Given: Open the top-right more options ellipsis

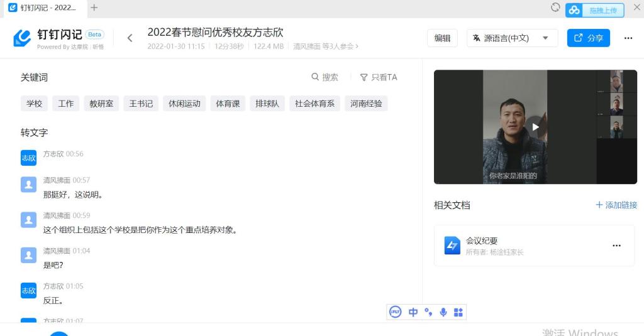Looking at the screenshot, I should point(628,38).
